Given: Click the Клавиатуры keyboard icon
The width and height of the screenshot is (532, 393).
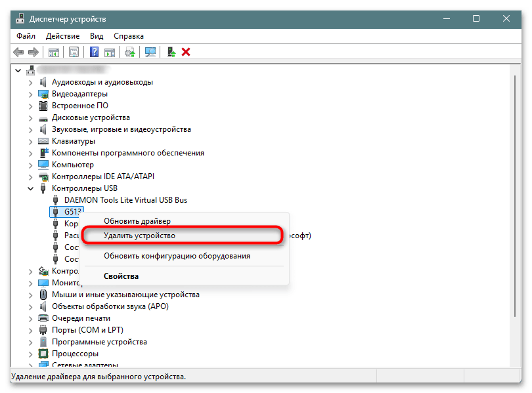Looking at the screenshot, I should click(x=43, y=141).
